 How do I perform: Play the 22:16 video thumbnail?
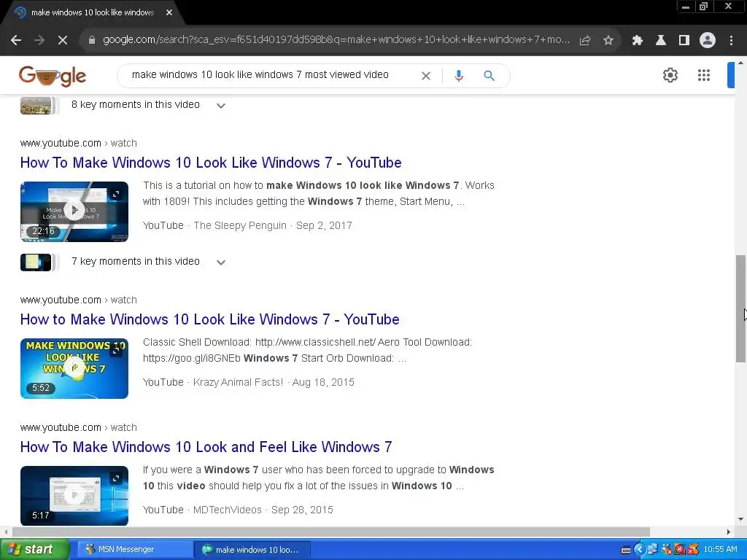tap(74, 211)
